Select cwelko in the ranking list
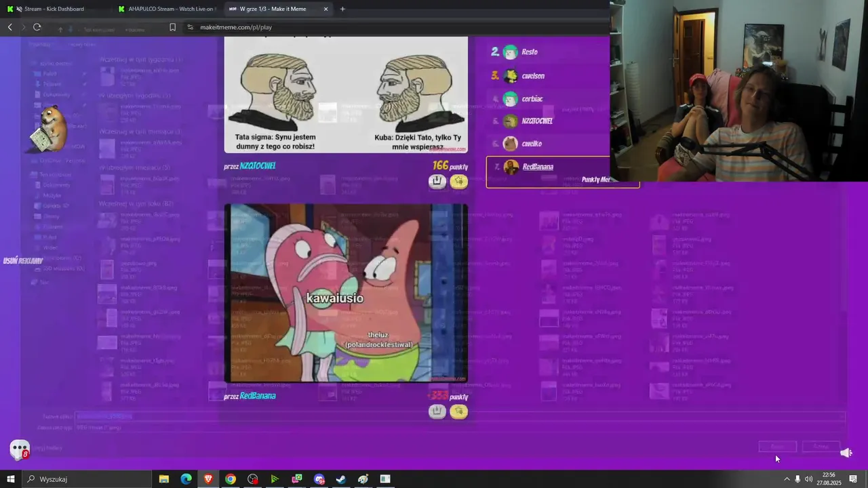This screenshot has height=488, width=868. (x=548, y=144)
